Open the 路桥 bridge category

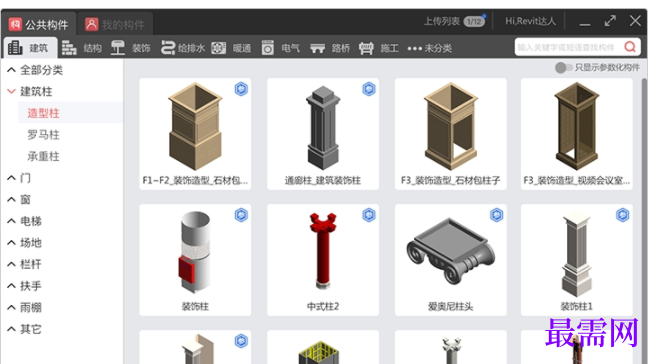(330, 48)
